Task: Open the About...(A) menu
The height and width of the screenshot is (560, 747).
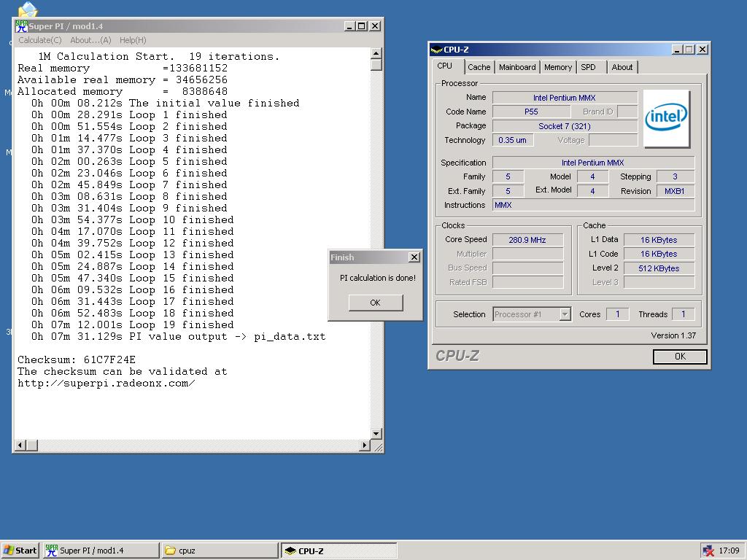Action: [x=90, y=41]
